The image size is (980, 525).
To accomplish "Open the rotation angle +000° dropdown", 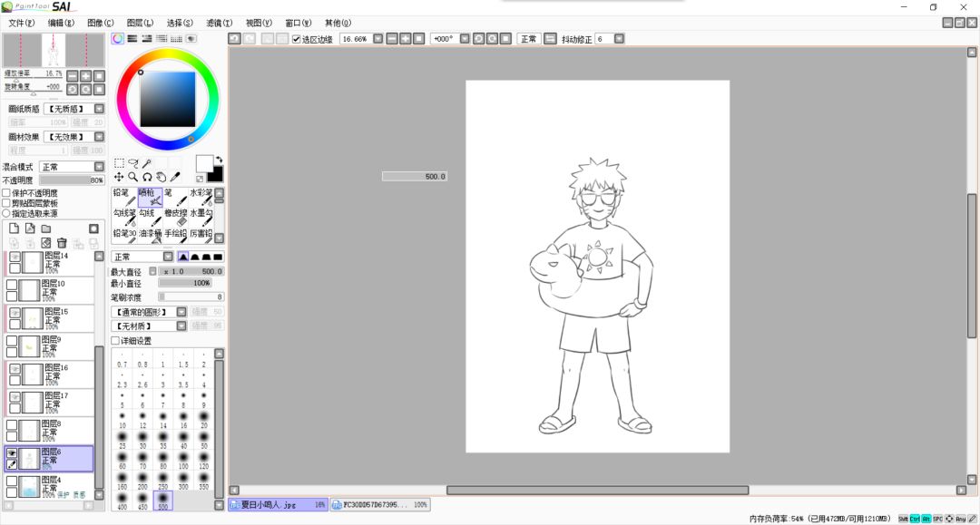I will coord(465,39).
